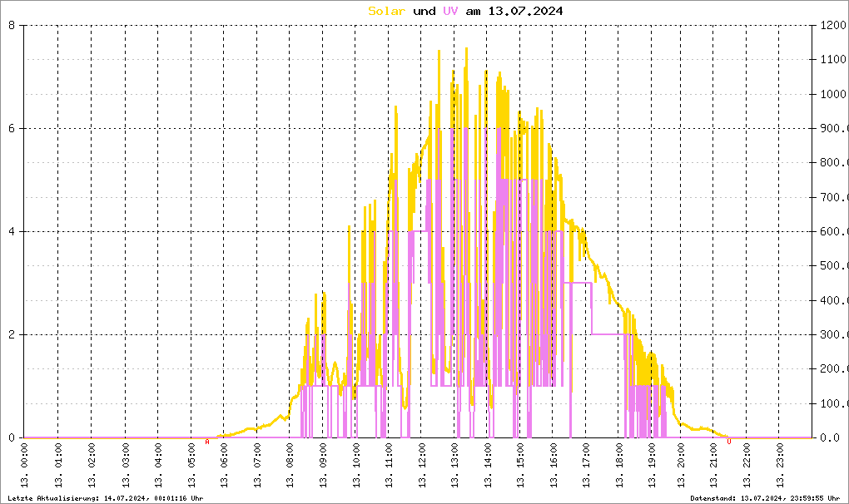The image size is (849, 504).
Task: Click the time label "13. 02:00"
Action: point(91,465)
